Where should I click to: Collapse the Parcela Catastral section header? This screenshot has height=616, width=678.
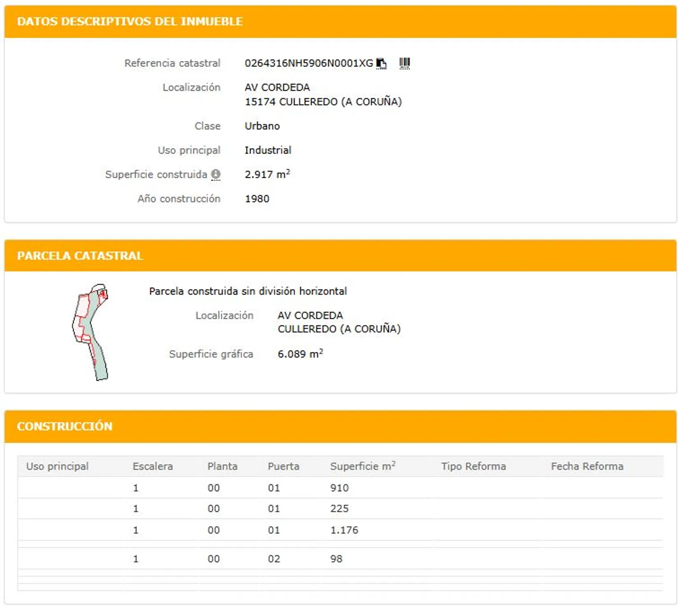coord(80,255)
